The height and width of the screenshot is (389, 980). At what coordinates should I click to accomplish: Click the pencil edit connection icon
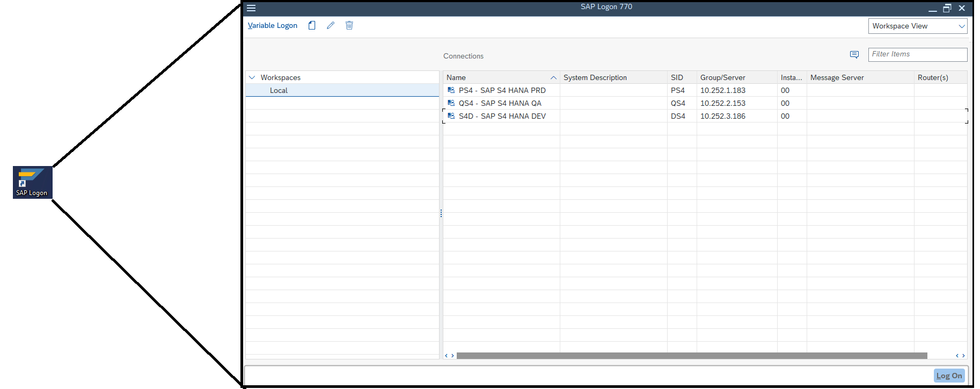(x=331, y=25)
